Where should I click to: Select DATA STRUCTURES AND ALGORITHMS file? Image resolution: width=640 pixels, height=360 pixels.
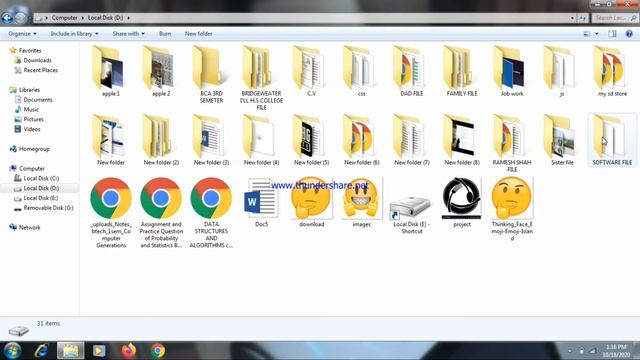click(211, 212)
